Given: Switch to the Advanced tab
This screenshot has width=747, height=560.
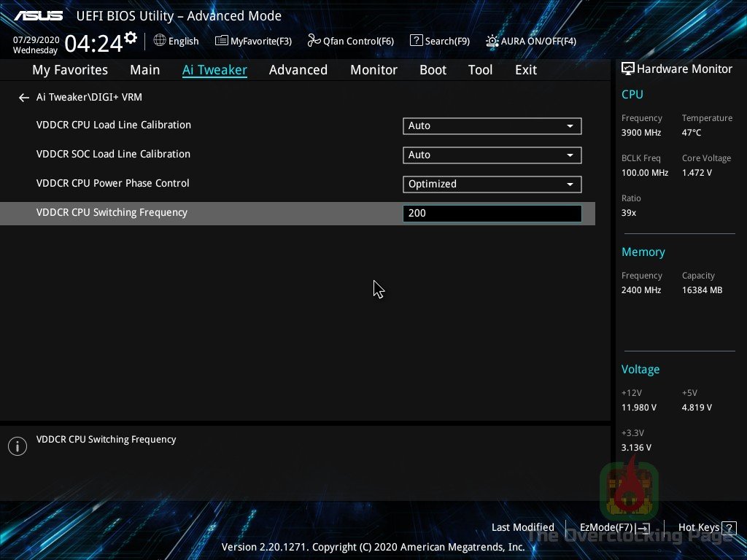Looking at the screenshot, I should (x=298, y=69).
